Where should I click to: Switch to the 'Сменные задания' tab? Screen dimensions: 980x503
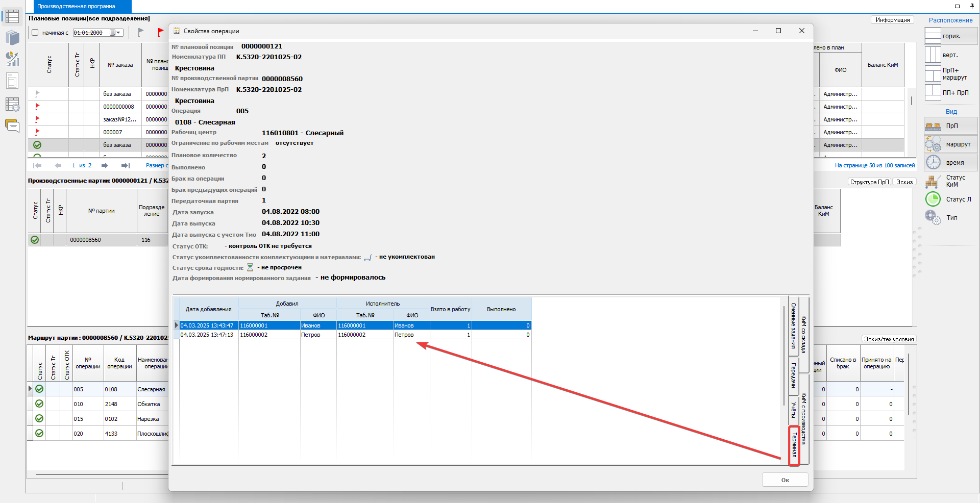[794, 325]
